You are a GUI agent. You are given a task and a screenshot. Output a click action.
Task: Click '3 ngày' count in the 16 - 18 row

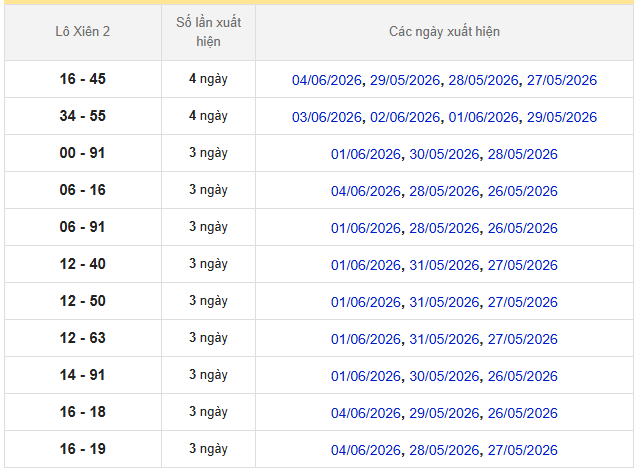(208, 412)
